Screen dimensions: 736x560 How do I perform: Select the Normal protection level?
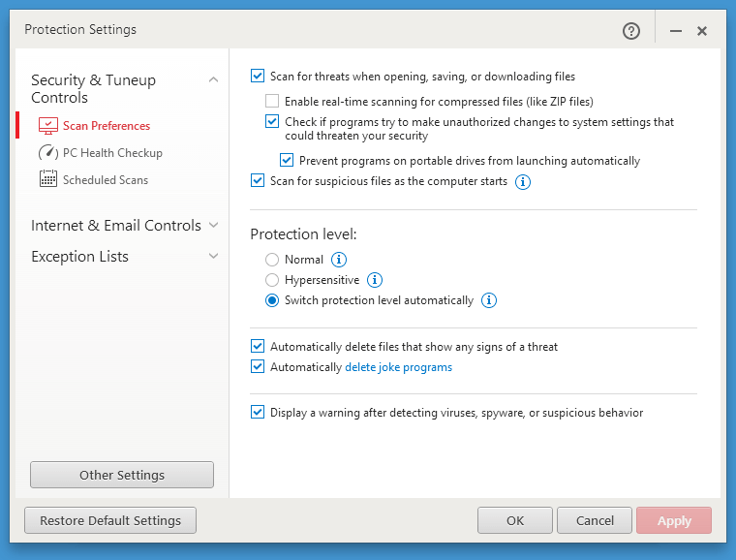click(272, 260)
